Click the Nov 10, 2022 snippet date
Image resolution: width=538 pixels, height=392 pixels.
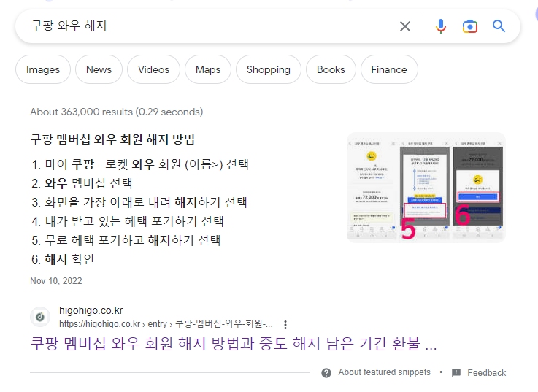tap(56, 281)
